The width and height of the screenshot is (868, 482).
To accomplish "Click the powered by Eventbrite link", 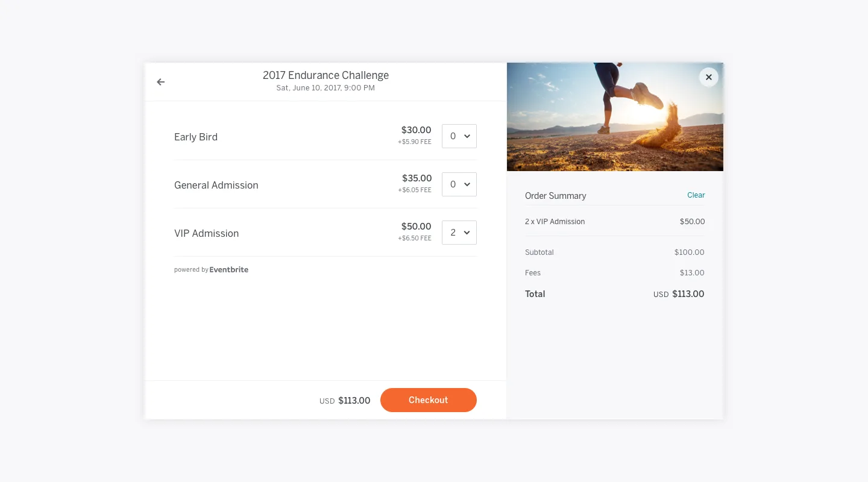I will tap(211, 270).
